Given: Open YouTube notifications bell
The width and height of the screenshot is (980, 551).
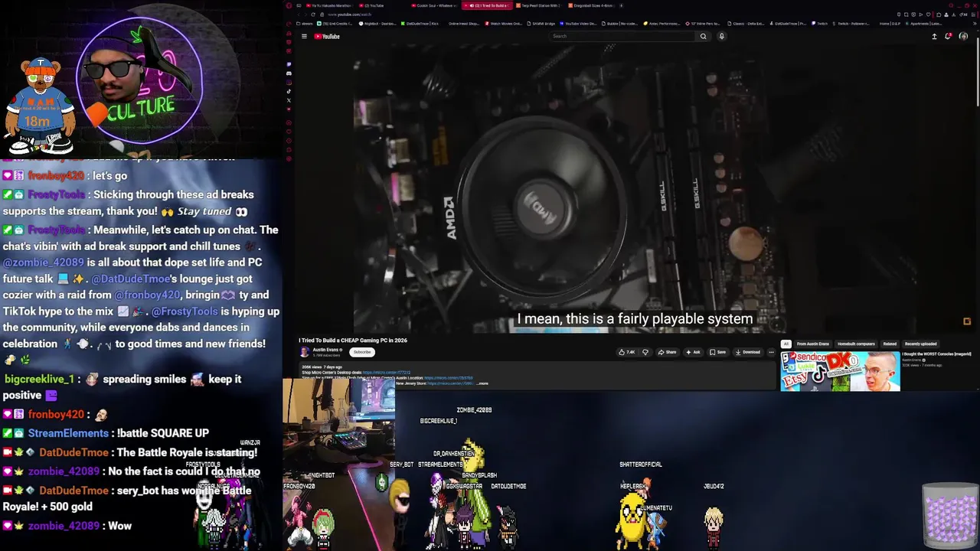Looking at the screenshot, I should click(949, 36).
